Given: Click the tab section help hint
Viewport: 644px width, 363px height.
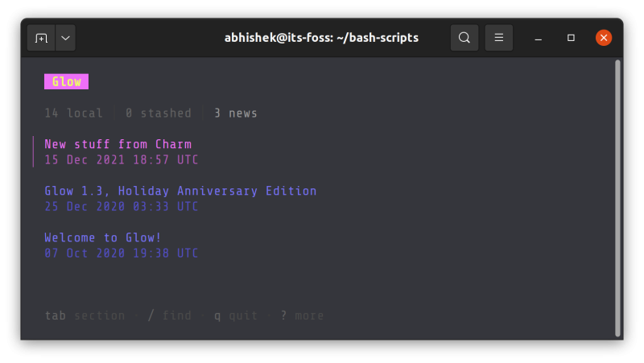Looking at the screenshot, I should (85, 316).
